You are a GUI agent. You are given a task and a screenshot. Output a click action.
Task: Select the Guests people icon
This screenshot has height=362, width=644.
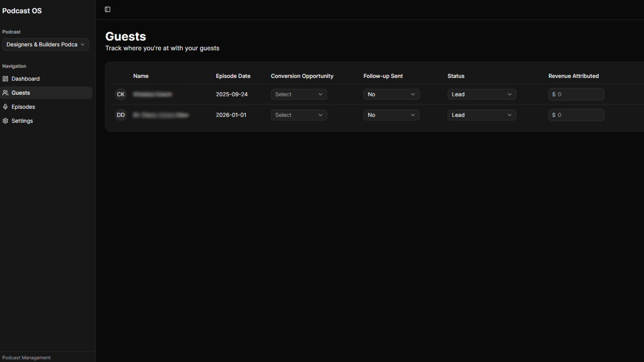(5, 92)
